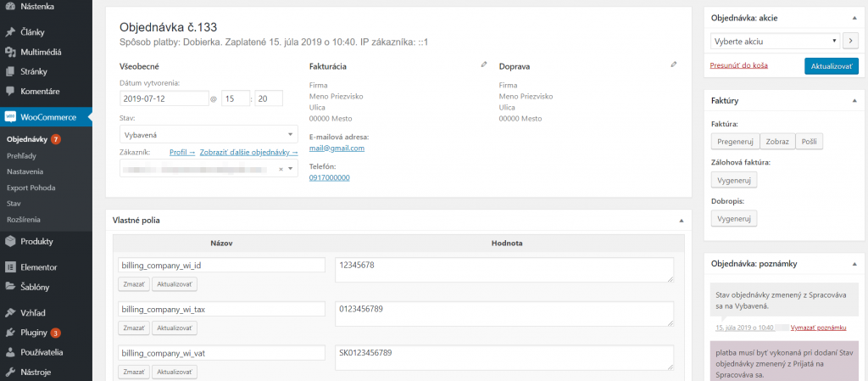This screenshot has height=381, width=868.
Task: Click the WooCommerce logo icon
Action: [10, 117]
